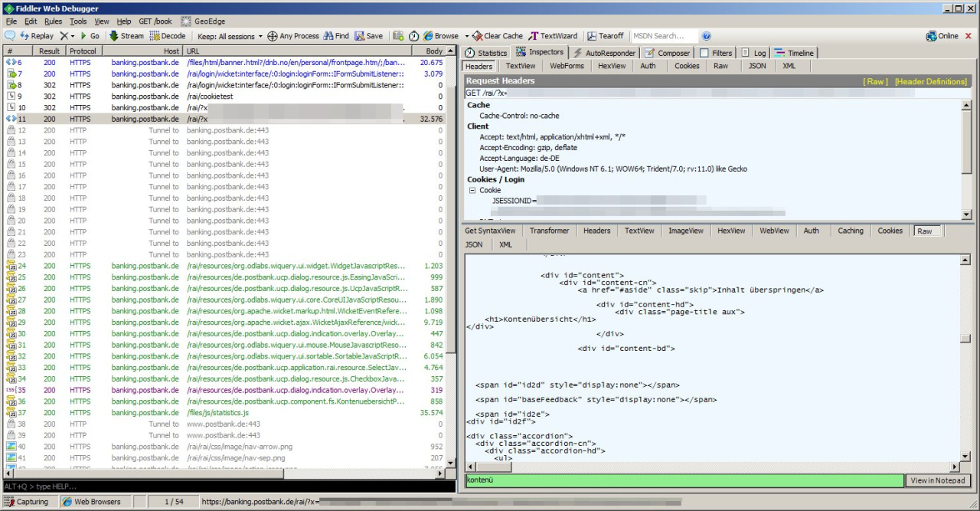Click the Stream mode arrow icon
This screenshot has width=980, height=511.
(114, 36)
